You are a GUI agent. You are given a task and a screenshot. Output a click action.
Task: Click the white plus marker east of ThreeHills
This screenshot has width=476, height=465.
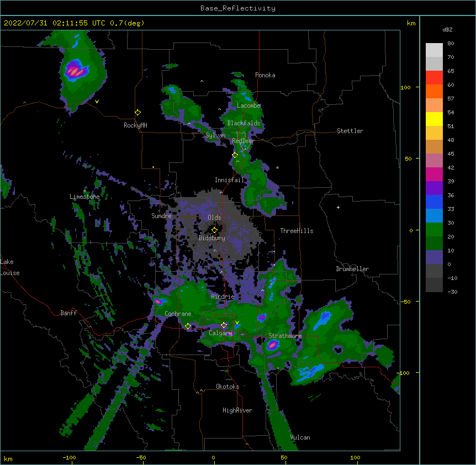tap(338, 207)
